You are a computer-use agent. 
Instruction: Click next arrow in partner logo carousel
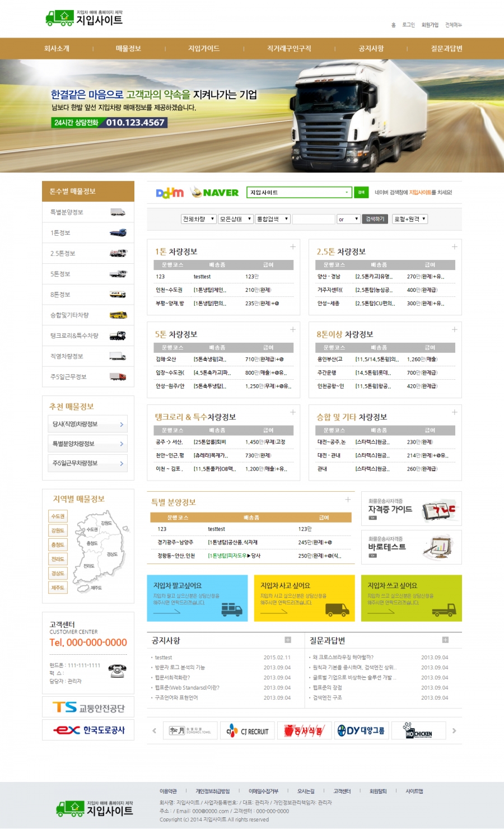(454, 730)
